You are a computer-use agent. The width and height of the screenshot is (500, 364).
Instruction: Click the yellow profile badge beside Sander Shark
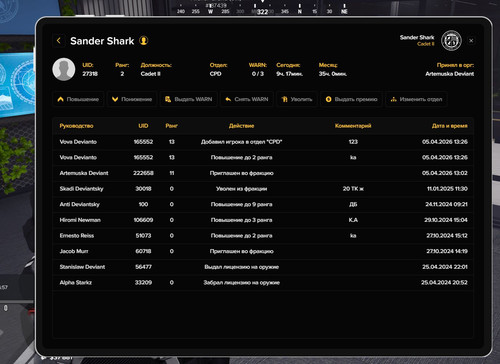click(144, 41)
